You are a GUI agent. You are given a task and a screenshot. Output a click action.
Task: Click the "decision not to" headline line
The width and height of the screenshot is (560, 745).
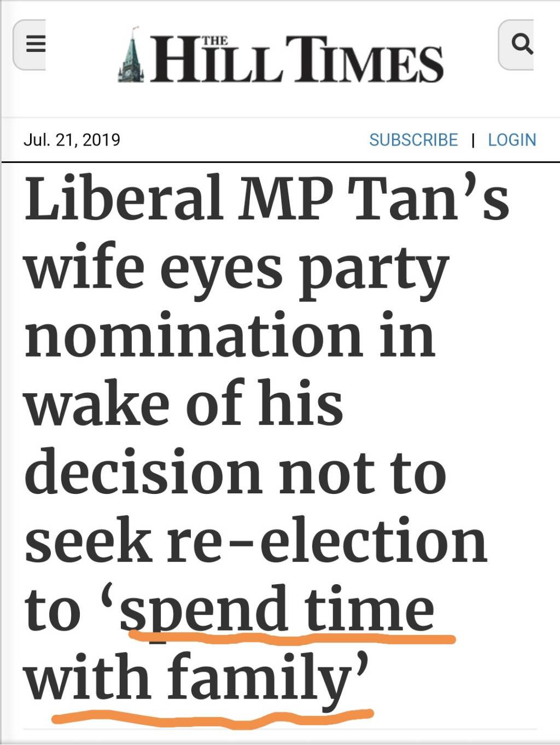pyautogui.click(x=235, y=472)
